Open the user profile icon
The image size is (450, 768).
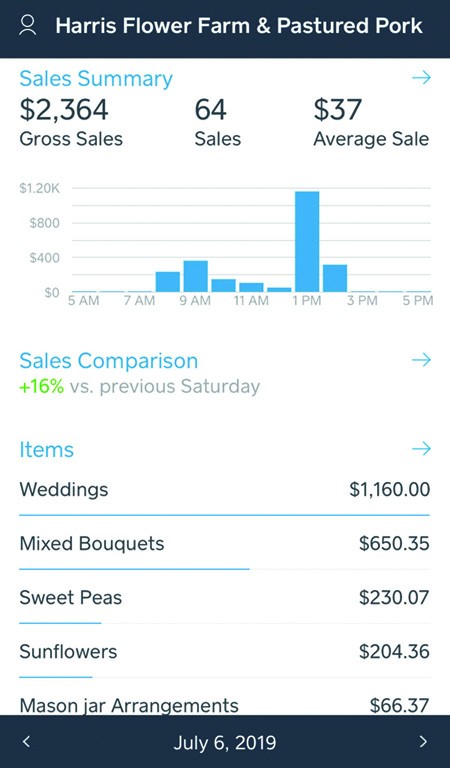27,25
